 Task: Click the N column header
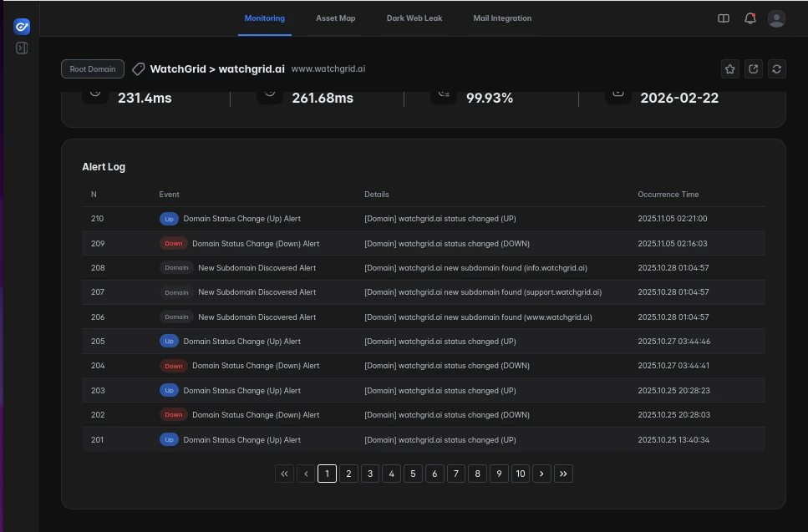click(94, 195)
